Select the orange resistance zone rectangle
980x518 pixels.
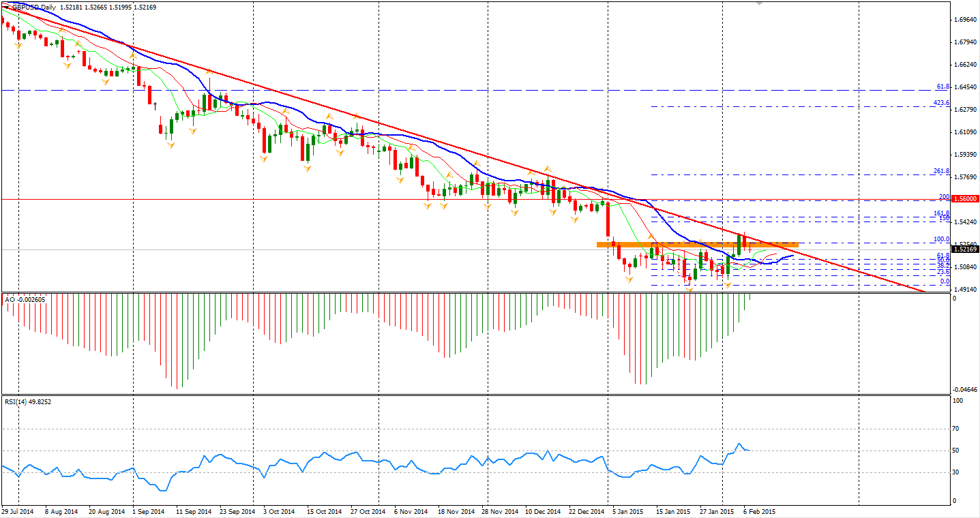point(697,244)
